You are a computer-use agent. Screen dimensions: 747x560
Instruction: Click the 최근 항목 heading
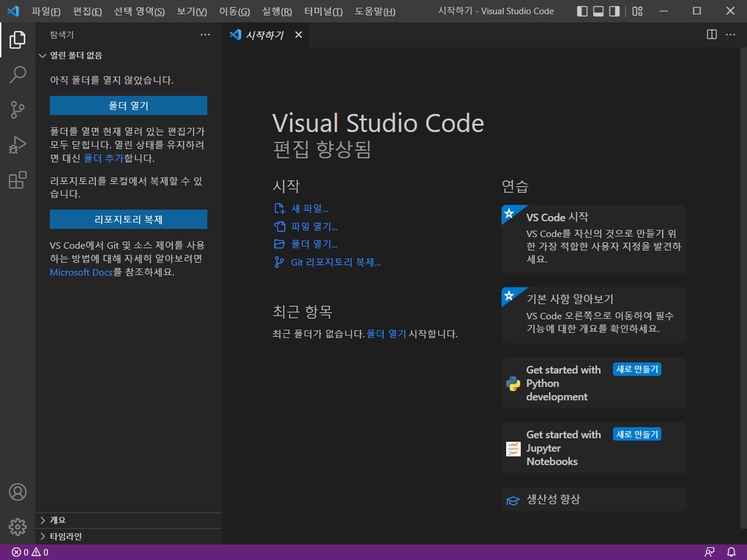click(302, 311)
